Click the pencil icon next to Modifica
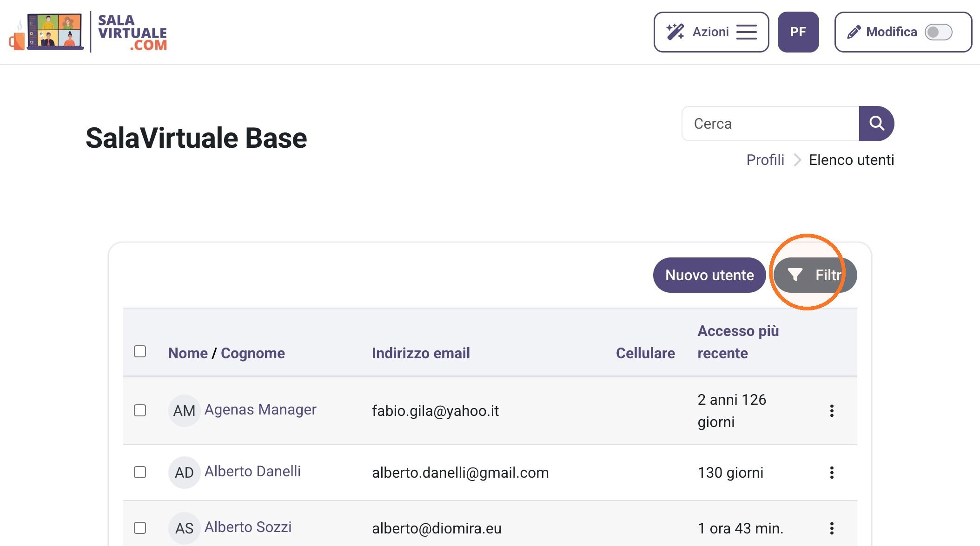The width and height of the screenshot is (980, 546). click(x=854, y=32)
